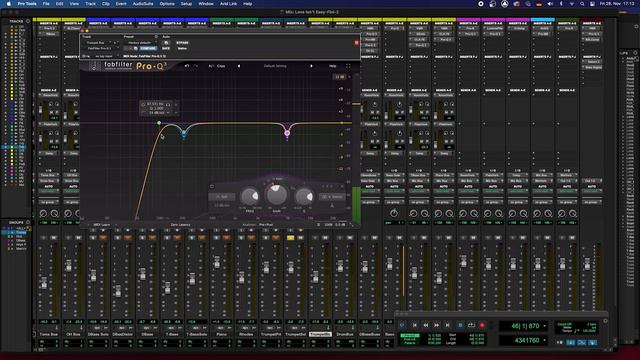Toggle Pro-Q 3 A/B state

(x=211, y=66)
